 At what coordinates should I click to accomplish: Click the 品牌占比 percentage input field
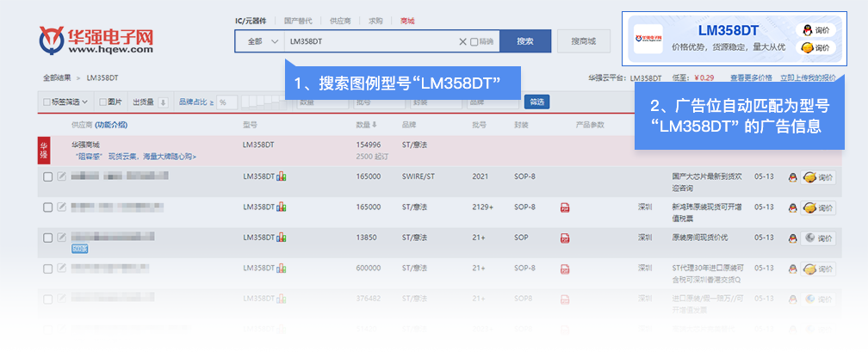(227, 102)
